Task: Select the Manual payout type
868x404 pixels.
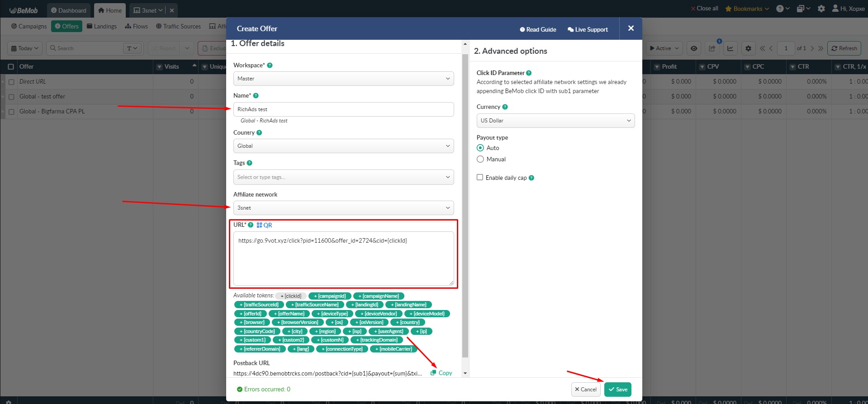Action: pos(480,159)
